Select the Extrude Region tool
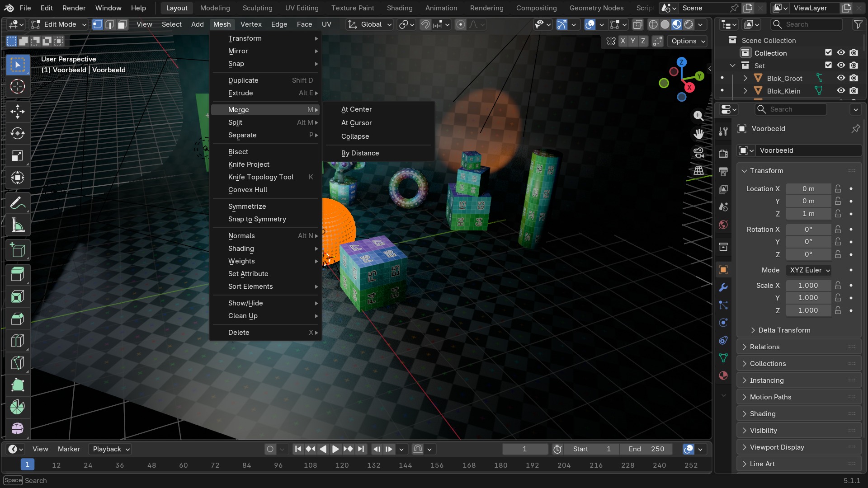Viewport: 868px width, 488px height. (18, 274)
